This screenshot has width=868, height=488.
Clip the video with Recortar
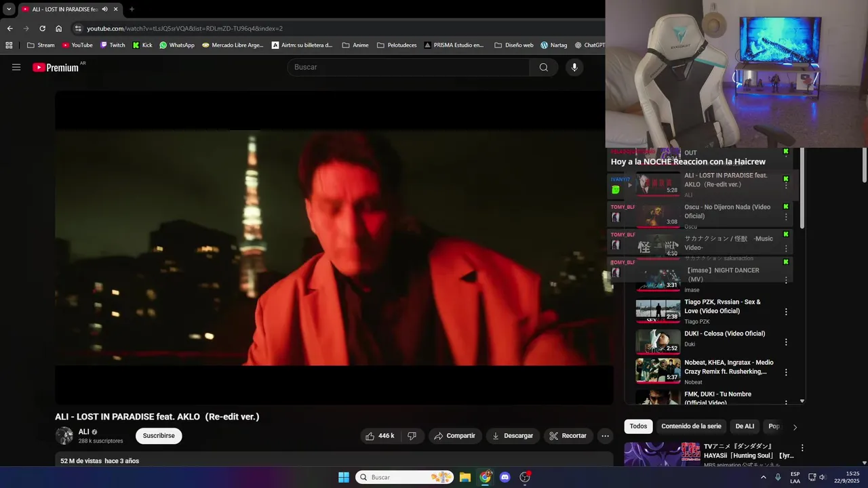click(x=568, y=436)
